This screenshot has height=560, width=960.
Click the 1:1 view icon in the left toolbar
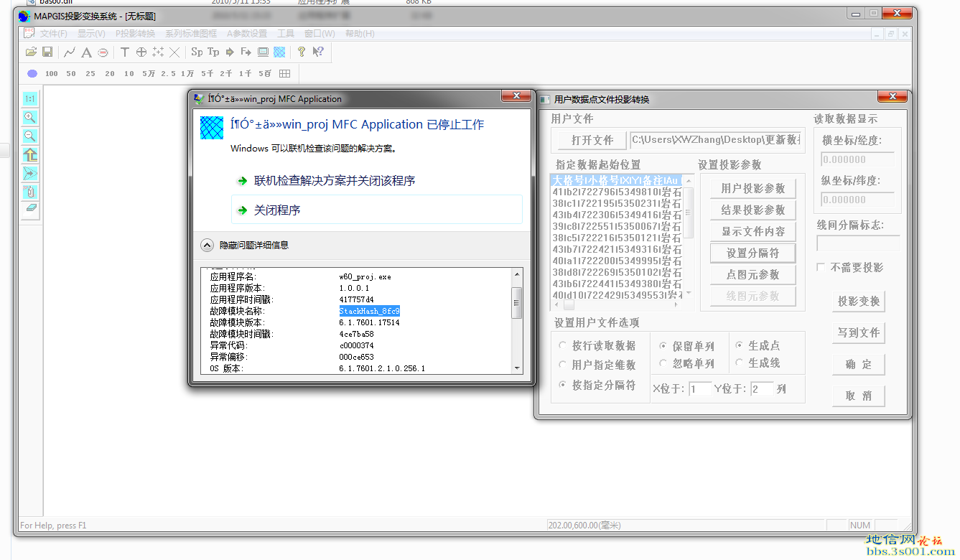click(x=30, y=98)
